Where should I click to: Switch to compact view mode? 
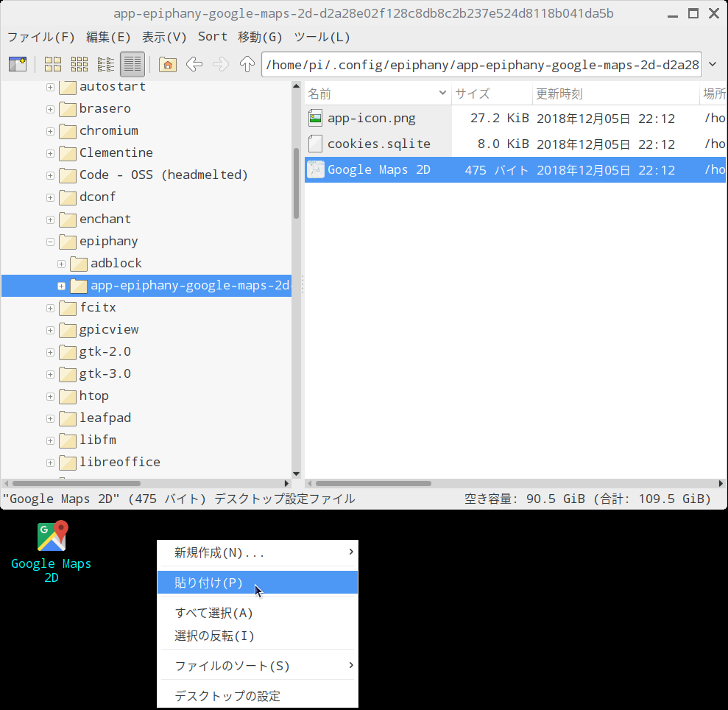click(x=105, y=64)
